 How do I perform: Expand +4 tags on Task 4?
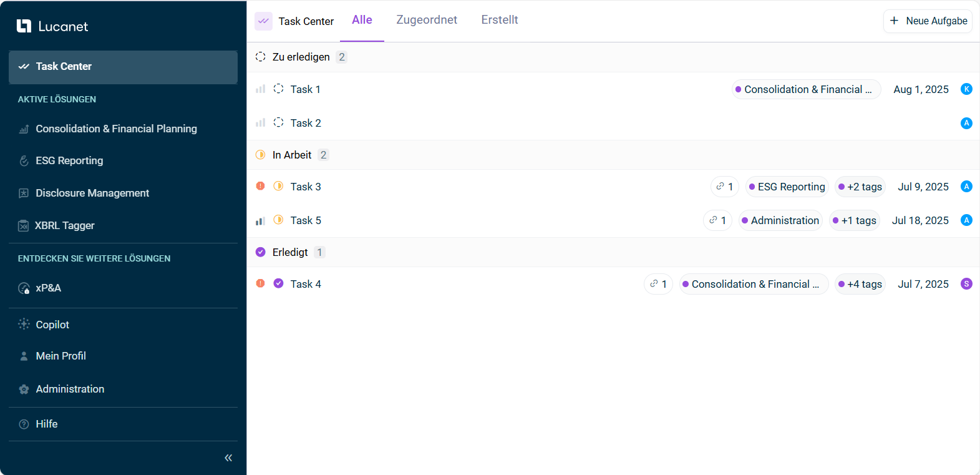860,284
